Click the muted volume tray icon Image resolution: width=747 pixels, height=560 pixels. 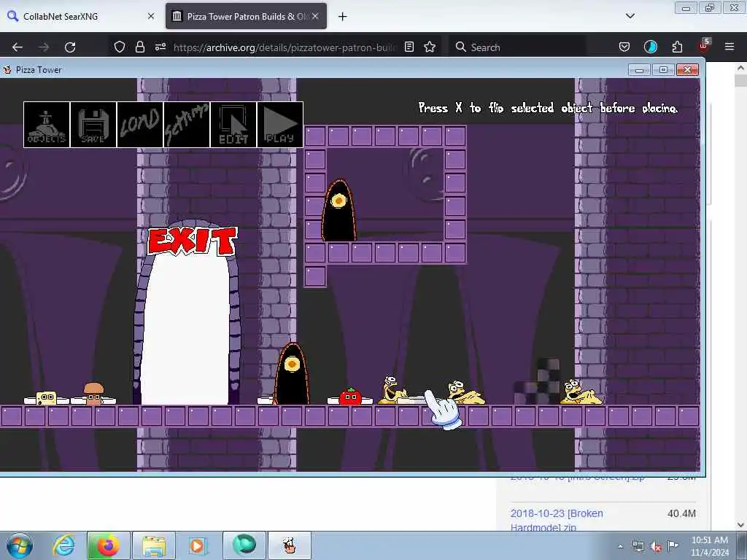[656, 547]
